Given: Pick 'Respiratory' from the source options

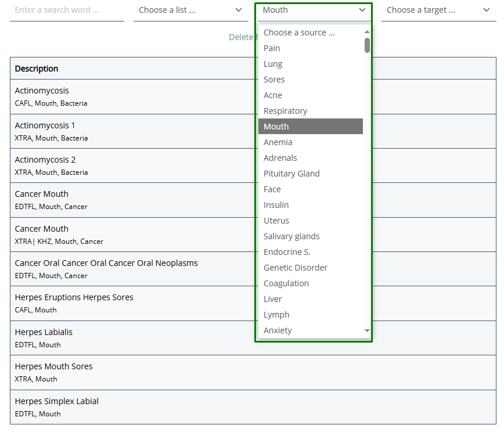Looking at the screenshot, I should [x=285, y=111].
